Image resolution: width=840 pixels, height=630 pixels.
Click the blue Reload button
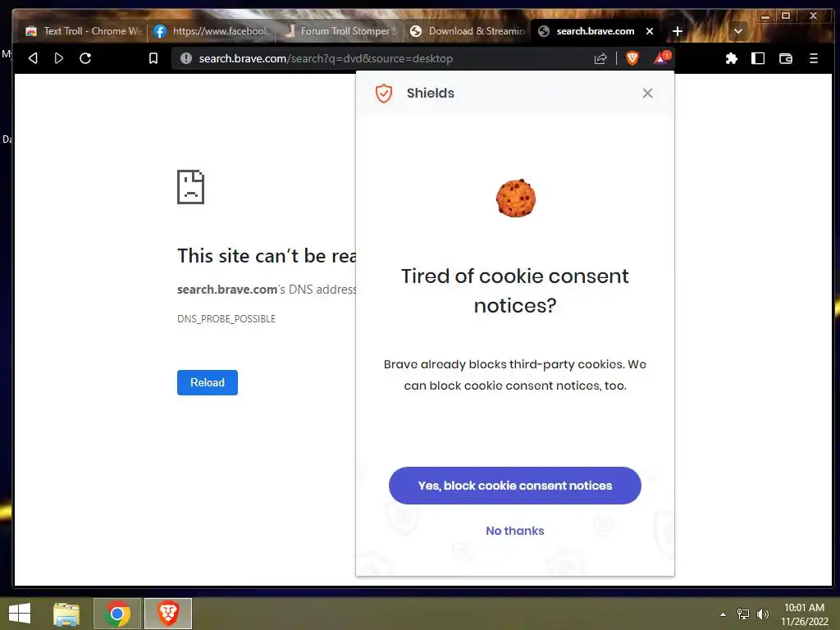pyautogui.click(x=208, y=382)
